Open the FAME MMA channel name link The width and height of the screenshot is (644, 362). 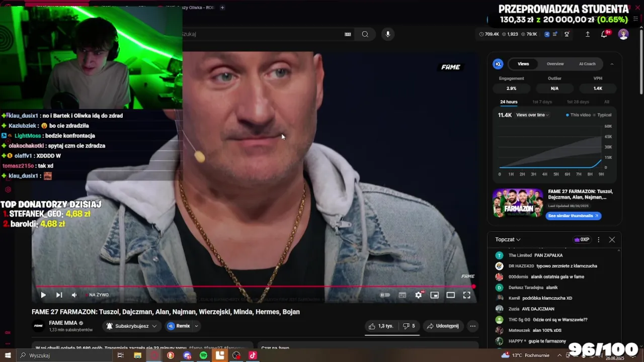63,323
